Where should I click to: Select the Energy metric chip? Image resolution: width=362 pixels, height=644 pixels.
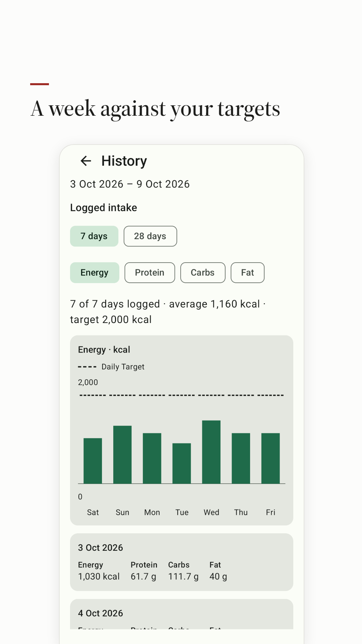coord(95,273)
